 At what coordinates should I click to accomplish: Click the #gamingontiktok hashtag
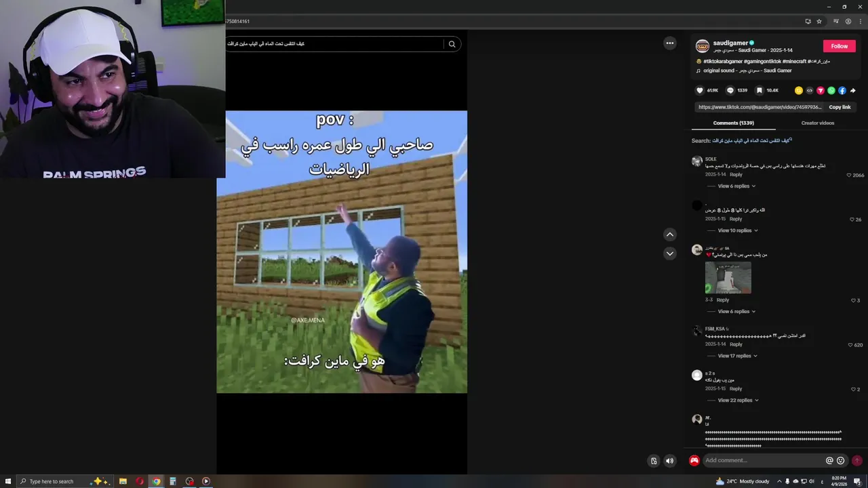(x=762, y=62)
